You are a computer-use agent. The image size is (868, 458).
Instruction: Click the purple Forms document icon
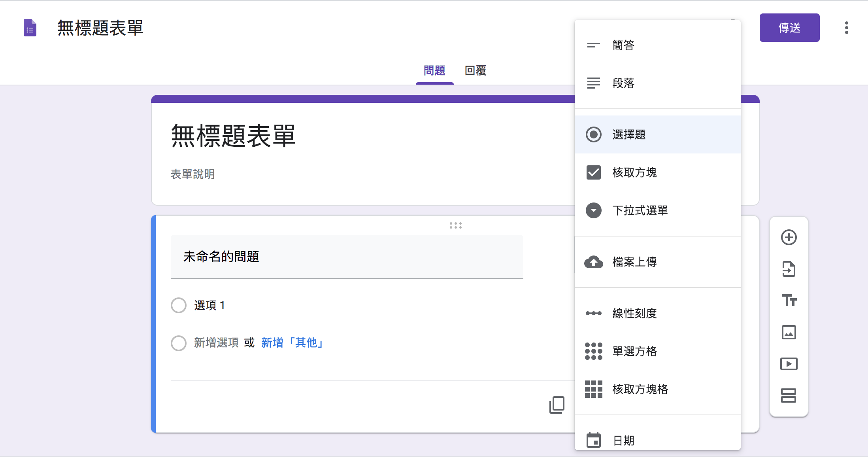pyautogui.click(x=29, y=28)
